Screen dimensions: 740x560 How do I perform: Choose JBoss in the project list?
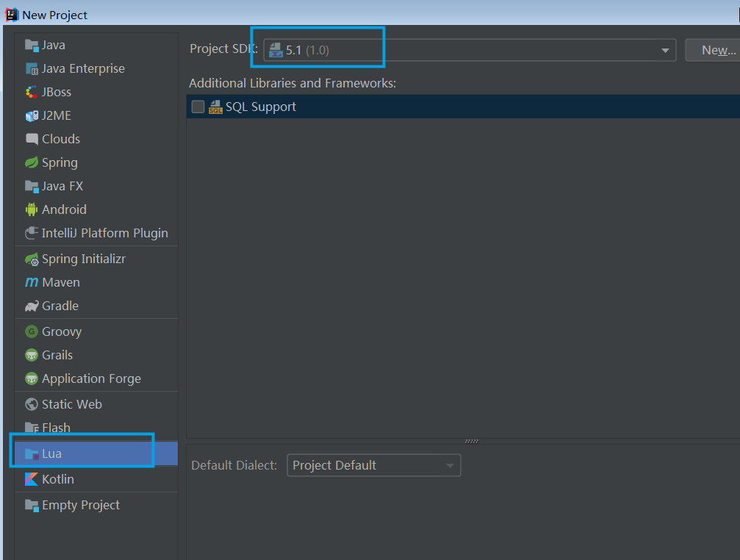coord(96,92)
